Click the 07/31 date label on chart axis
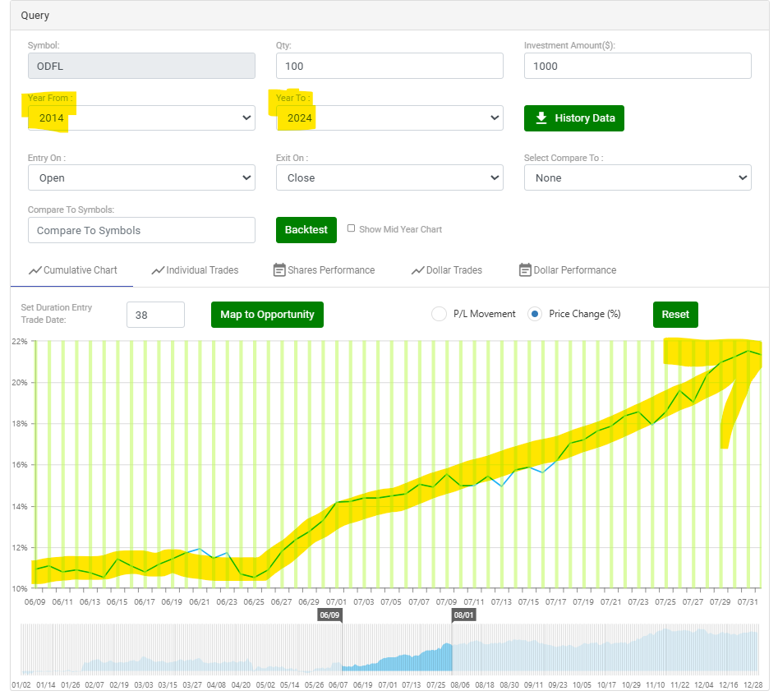Viewport: 778px width, 700px height. pos(748,601)
